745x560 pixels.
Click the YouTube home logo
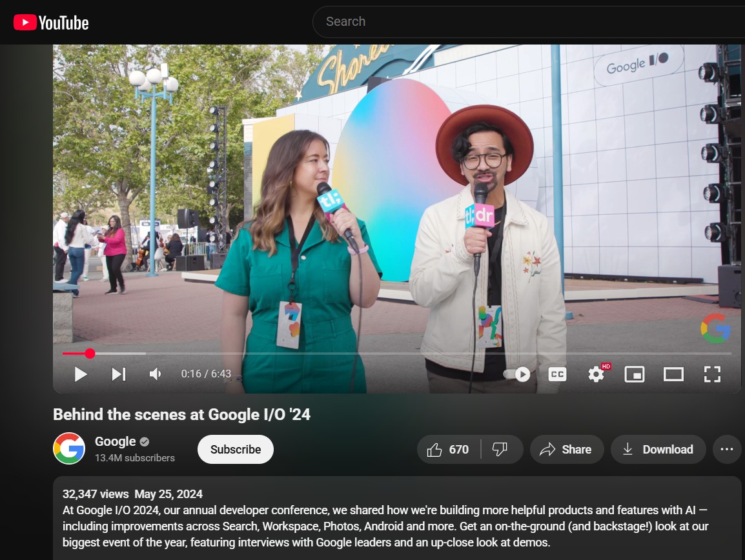(x=52, y=22)
